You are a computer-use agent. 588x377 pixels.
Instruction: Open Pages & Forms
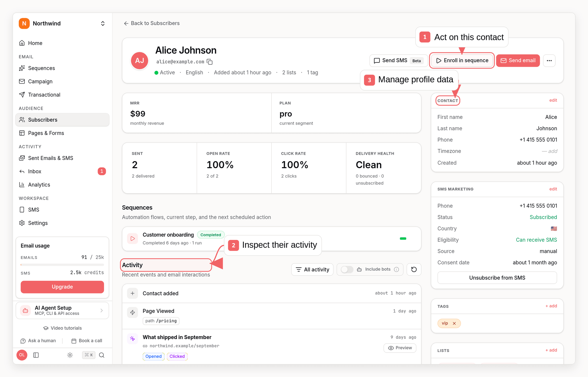tap(62, 133)
